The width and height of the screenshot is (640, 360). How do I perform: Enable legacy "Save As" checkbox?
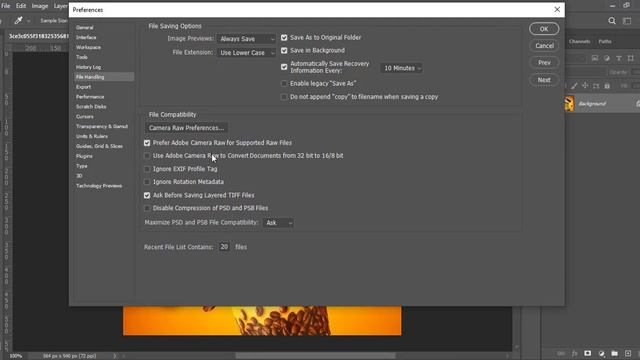click(284, 84)
